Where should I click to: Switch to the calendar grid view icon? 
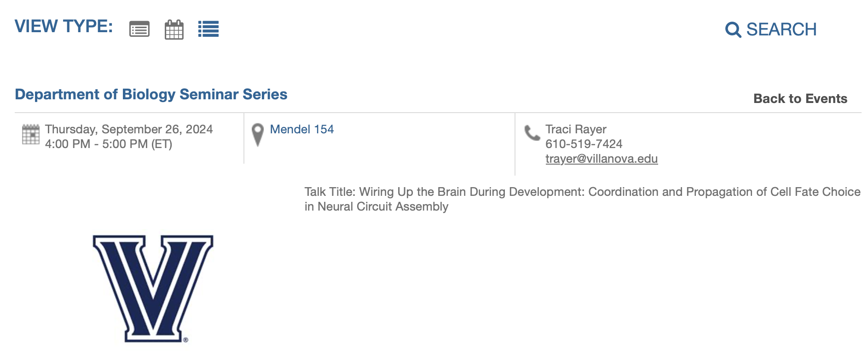[x=174, y=29]
